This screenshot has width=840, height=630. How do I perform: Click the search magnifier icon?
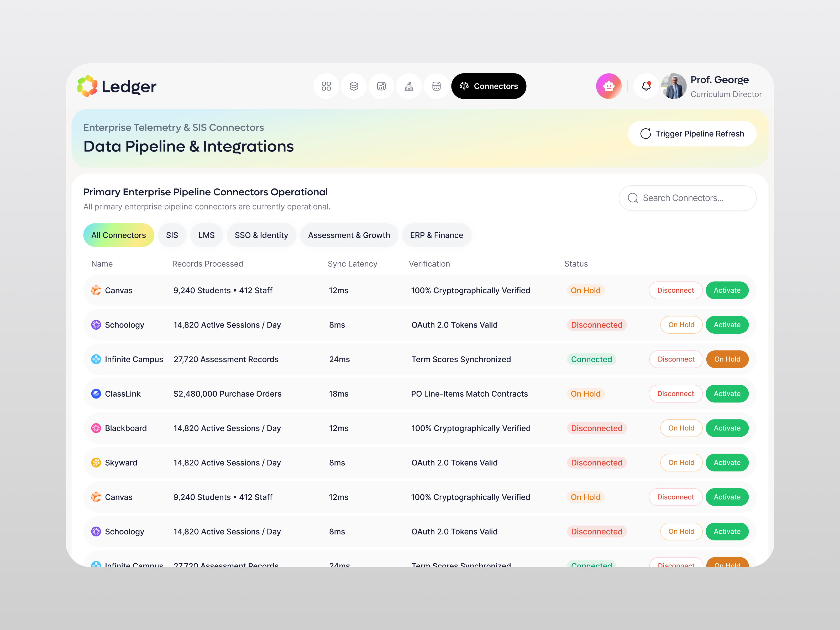click(x=633, y=198)
